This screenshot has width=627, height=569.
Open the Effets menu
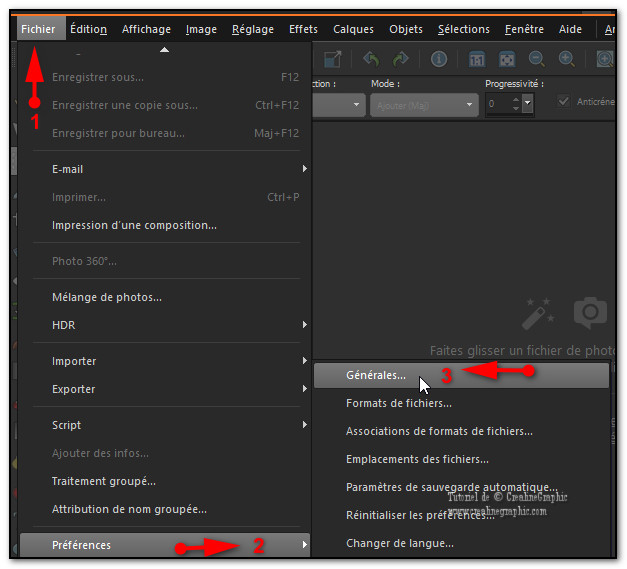pyautogui.click(x=303, y=29)
